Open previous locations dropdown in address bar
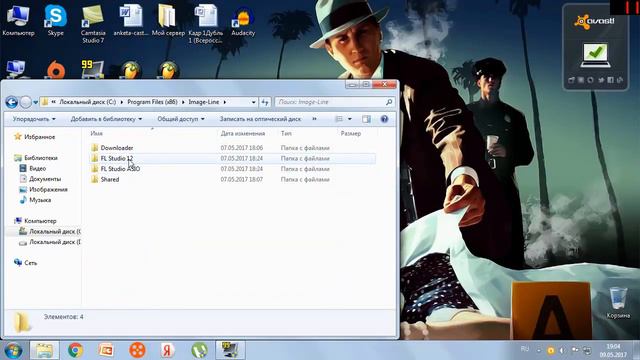The image size is (640, 360). coord(253,102)
